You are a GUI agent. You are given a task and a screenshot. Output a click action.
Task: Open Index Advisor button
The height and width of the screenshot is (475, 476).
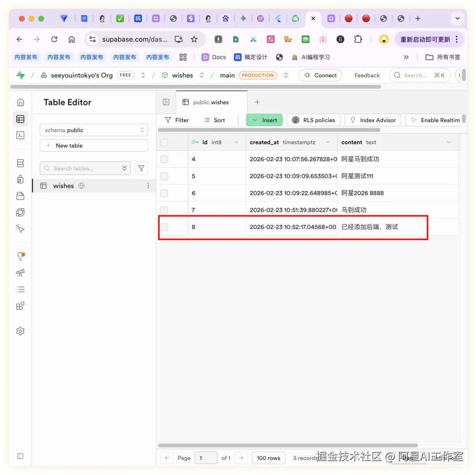click(373, 120)
